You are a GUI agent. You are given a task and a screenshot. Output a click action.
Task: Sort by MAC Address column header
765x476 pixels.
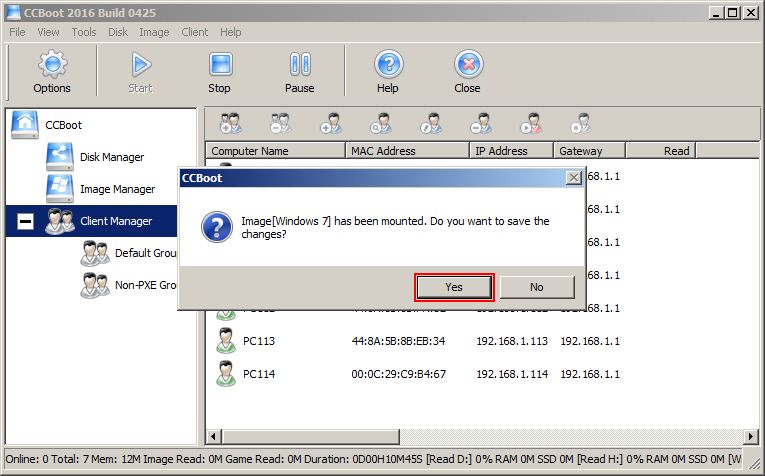click(407, 151)
